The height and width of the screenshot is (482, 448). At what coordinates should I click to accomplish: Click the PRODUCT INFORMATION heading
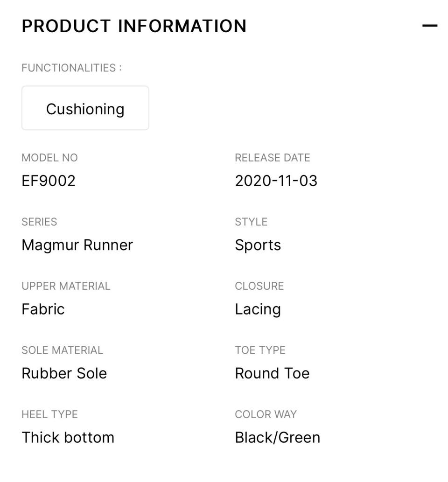click(134, 26)
